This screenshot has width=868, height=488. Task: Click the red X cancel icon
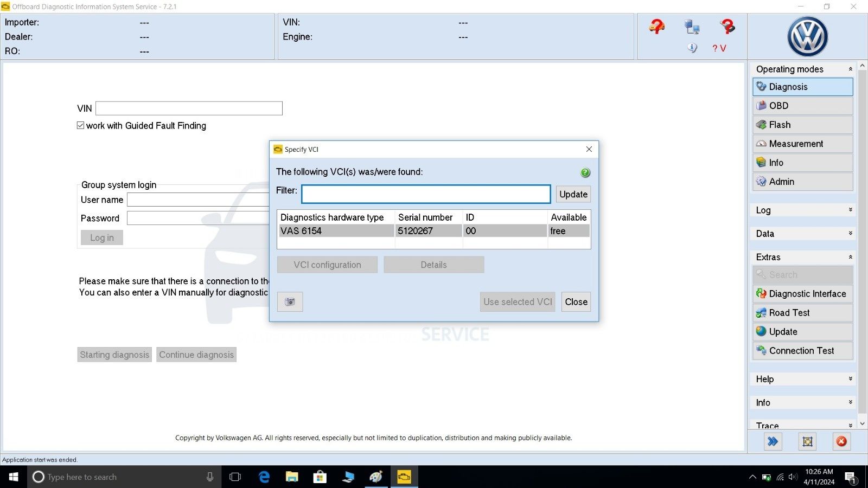[841, 441]
